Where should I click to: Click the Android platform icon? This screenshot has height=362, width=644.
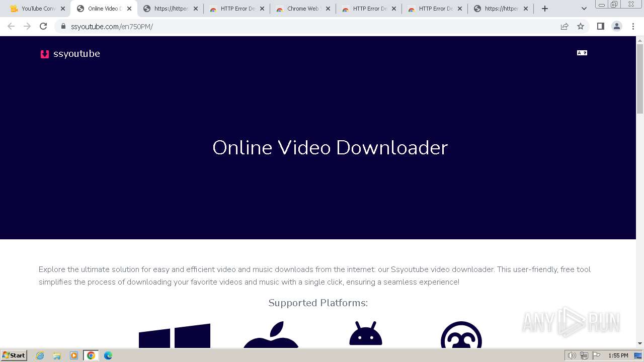pos(366,334)
